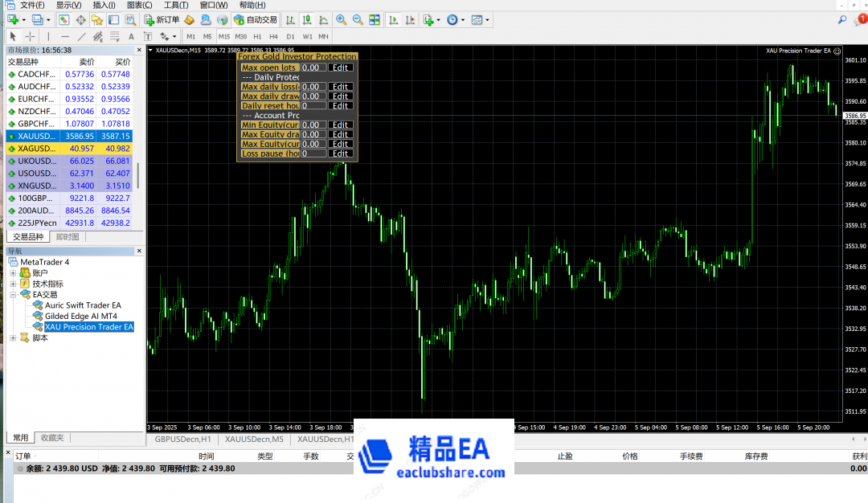
Task: Open the Strategy Tester icon
Action: (x=130, y=20)
